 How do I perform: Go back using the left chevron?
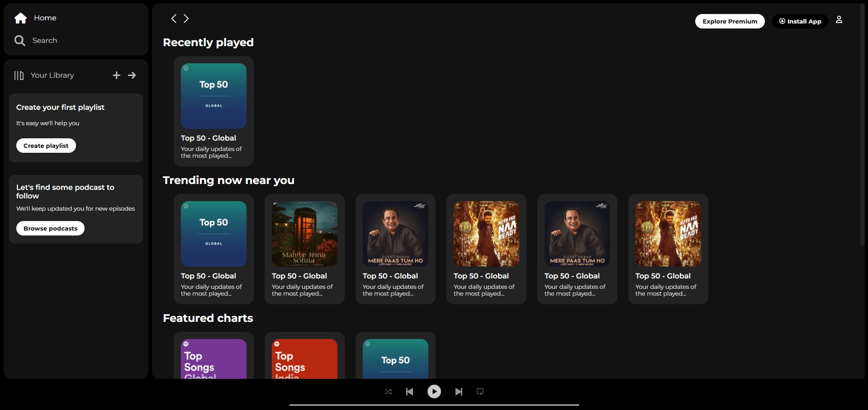click(x=174, y=19)
